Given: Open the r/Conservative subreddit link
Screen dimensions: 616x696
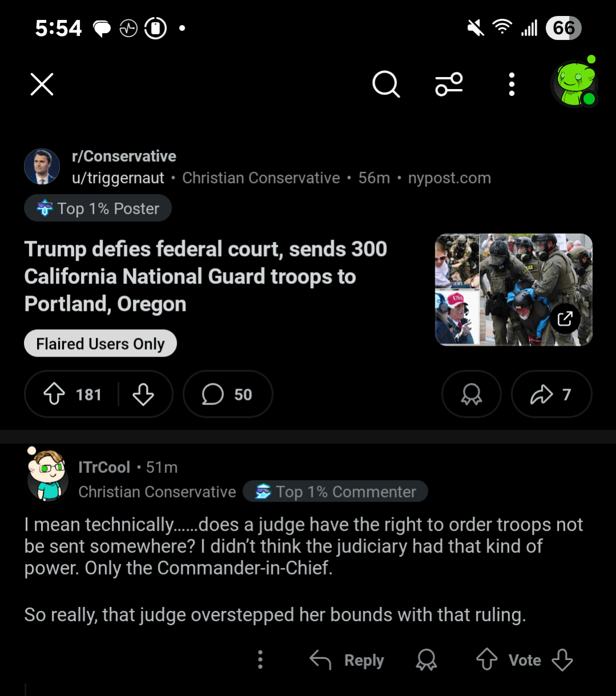Looking at the screenshot, I should 124,156.
